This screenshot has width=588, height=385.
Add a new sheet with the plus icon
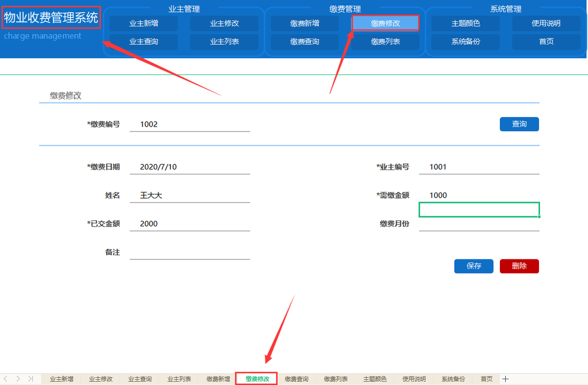[x=505, y=379]
